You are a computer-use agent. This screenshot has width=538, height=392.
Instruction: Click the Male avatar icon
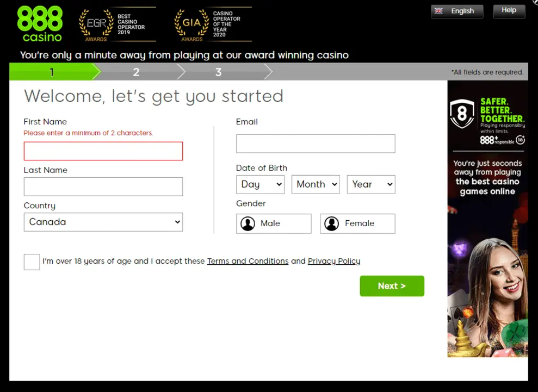(248, 223)
